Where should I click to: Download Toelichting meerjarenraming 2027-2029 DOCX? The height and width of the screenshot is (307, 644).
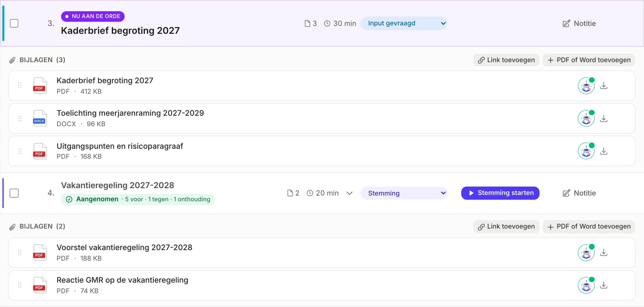point(604,118)
